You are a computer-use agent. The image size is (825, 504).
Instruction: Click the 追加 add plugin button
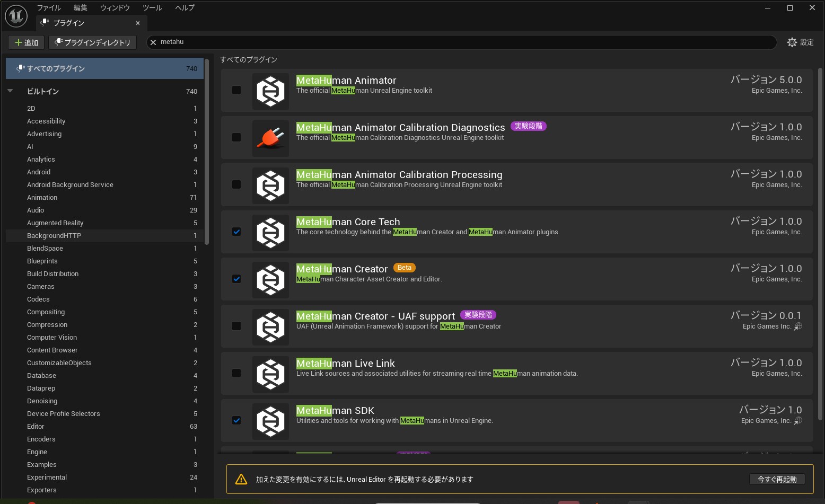27,42
